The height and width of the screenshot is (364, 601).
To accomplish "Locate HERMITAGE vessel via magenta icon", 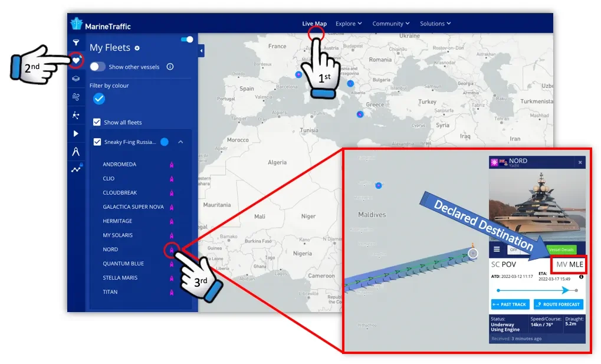I will click(x=172, y=221).
